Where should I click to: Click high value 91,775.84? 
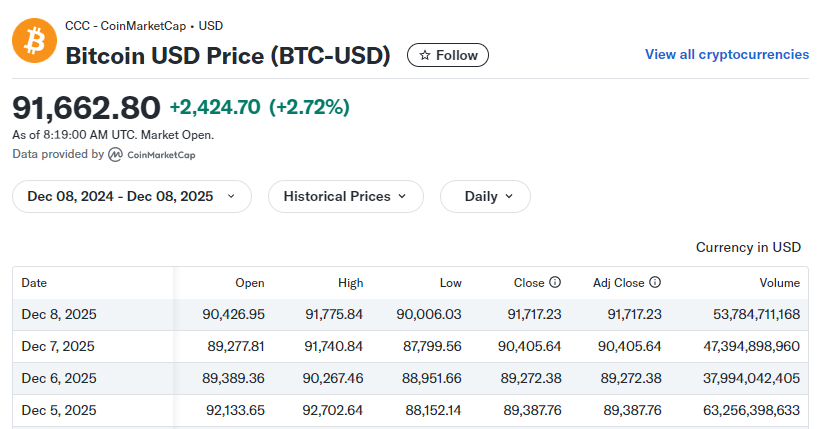click(x=334, y=314)
